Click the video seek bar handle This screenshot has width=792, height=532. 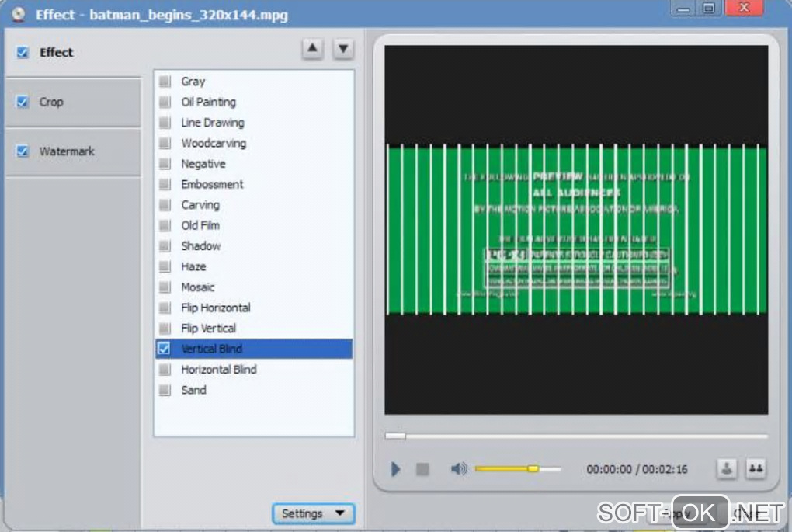(x=395, y=436)
